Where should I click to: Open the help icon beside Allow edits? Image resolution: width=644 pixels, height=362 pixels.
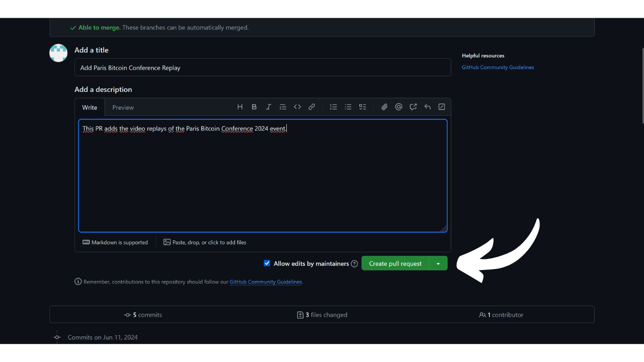point(354,263)
